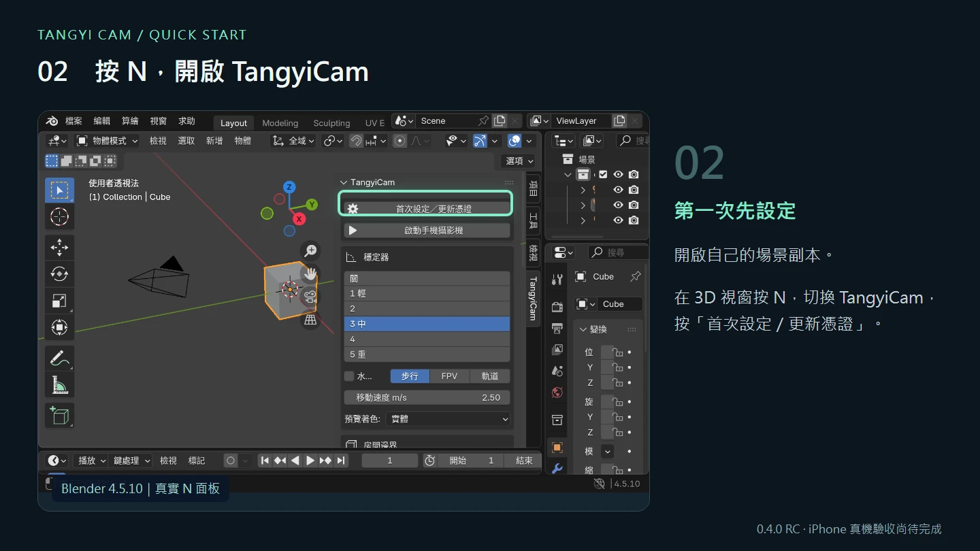Select the Scale tool
This screenshot has height=551, width=980.
pyautogui.click(x=59, y=301)
